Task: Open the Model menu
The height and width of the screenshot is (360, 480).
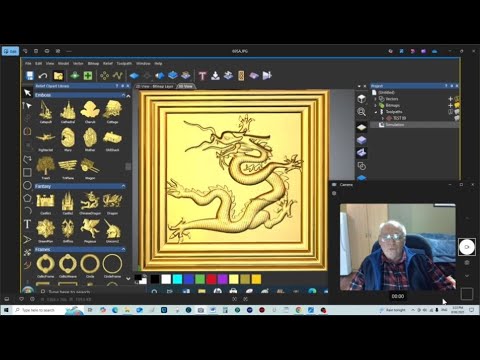Action: 63,63
